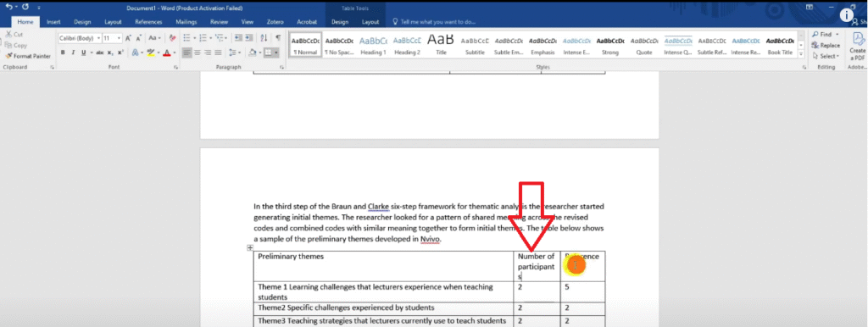Click the Borders icon in Paragraph group
The width and height of the screenshot is (868, 327).
pos(269,53)
